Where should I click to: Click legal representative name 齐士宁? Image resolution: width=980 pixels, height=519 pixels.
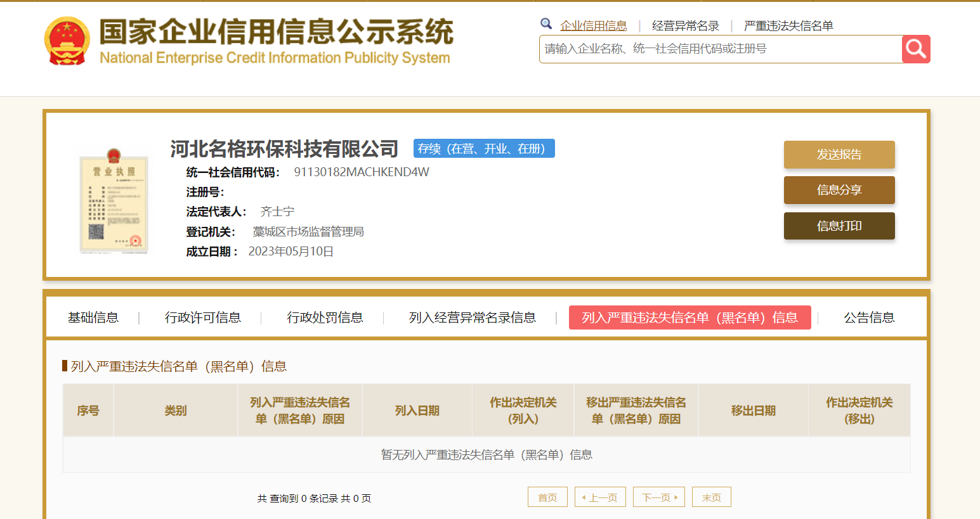[x=277, y=212]
